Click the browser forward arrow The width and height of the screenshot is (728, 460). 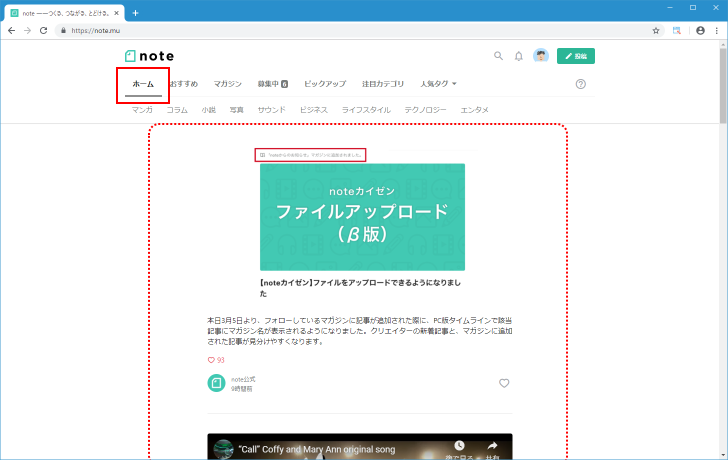coord(27,31)
